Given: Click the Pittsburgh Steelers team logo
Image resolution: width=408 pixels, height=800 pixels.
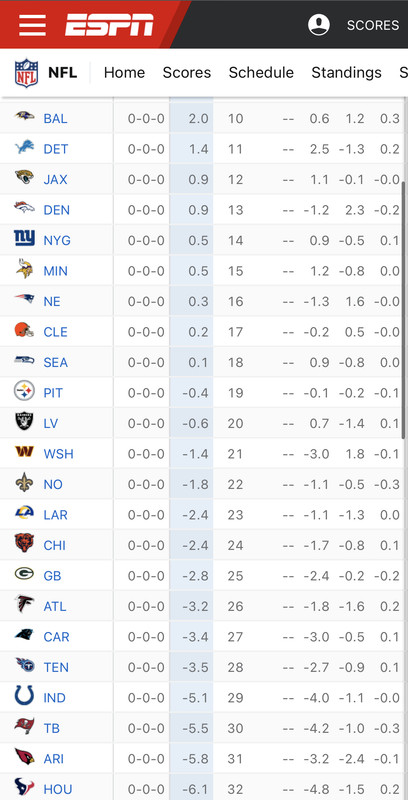Looking at the screenshot, I should (24, 391).
